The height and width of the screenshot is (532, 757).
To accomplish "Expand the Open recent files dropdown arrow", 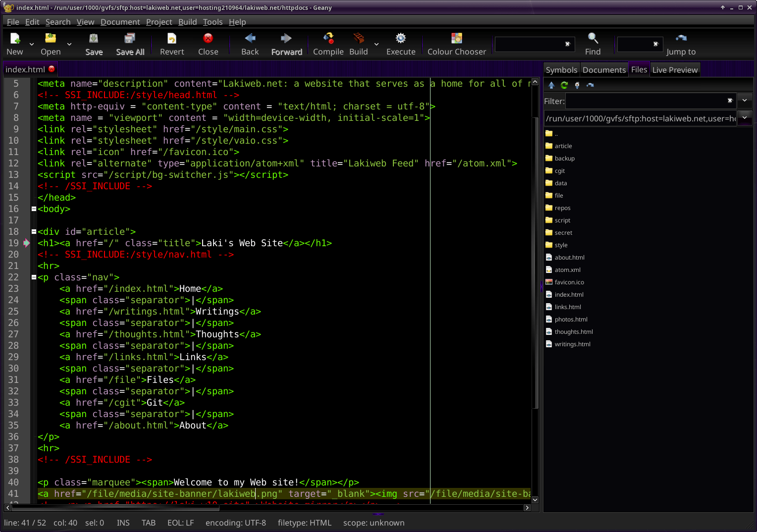I will pyautogui.click(x=69, y=44).
